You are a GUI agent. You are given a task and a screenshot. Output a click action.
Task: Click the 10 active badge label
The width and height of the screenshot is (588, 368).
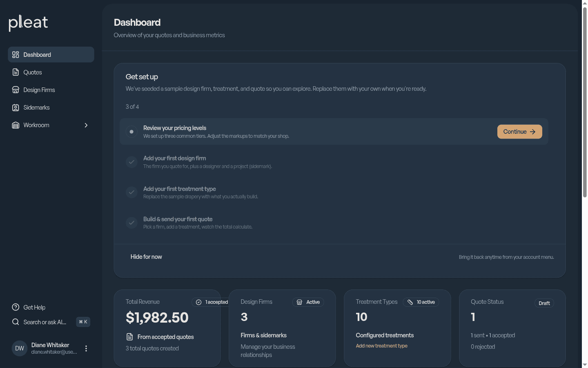pyautogui.click(x=425, y=302)
